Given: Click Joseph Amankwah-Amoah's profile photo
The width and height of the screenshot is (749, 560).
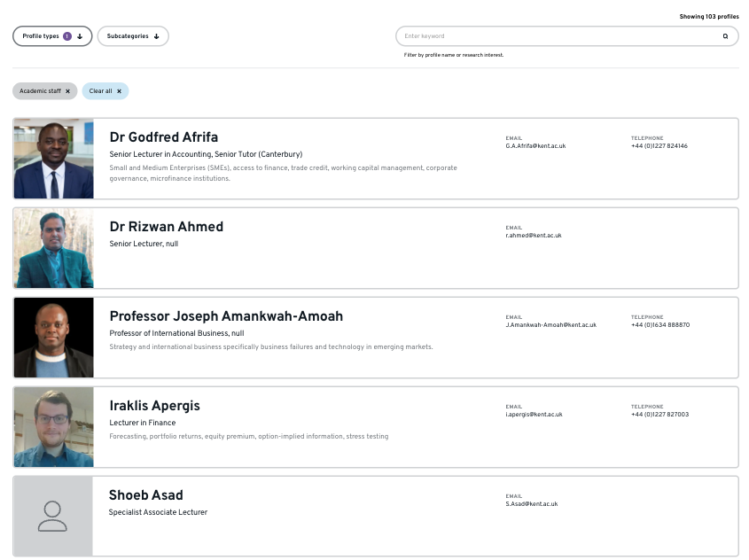Looking at the screenshot, I should click(53, 338).
